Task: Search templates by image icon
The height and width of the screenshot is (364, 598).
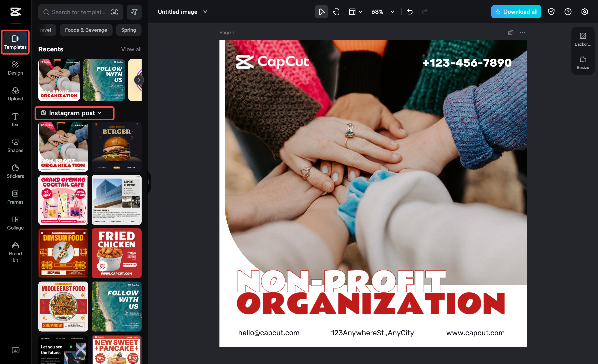Action: [x=115, y=12]
